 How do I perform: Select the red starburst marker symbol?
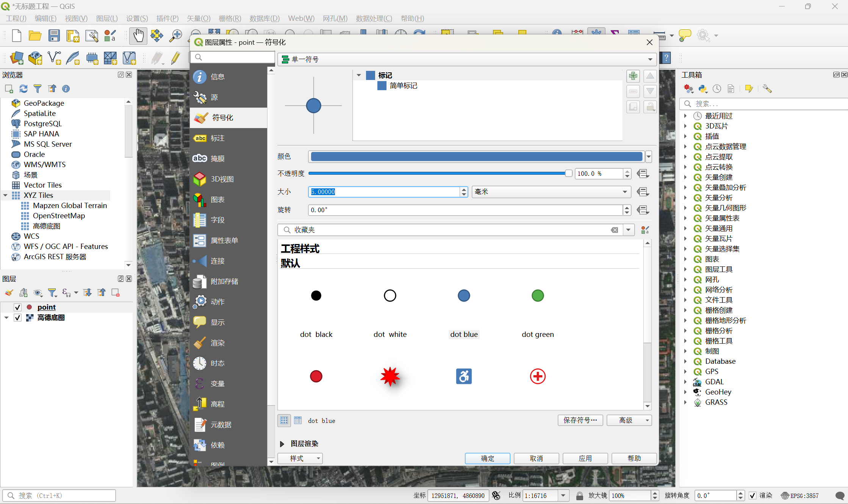click(390, 376)
